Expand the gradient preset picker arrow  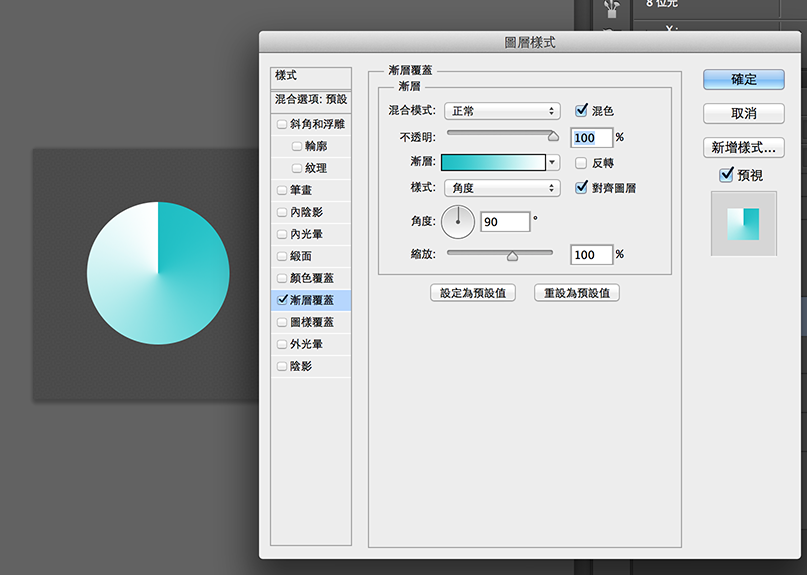click(x=552, y=162)
